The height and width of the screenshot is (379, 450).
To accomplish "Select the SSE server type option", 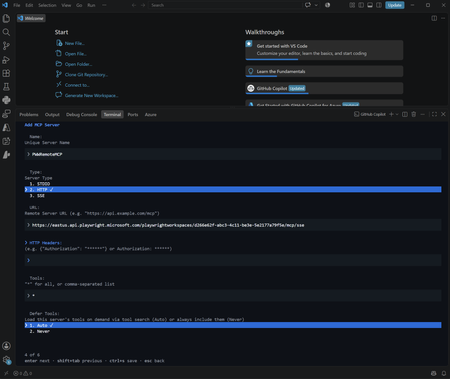I will (x=233, y=196).
